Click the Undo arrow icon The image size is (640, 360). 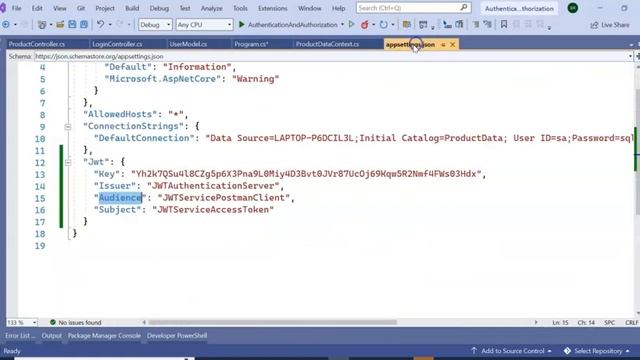pos(100,24)
